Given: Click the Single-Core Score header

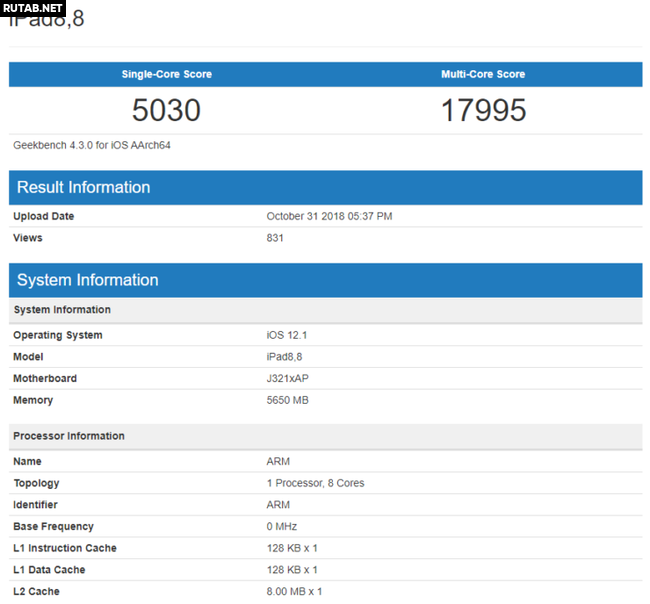Looking at the screenshot, I should (167, 74).
